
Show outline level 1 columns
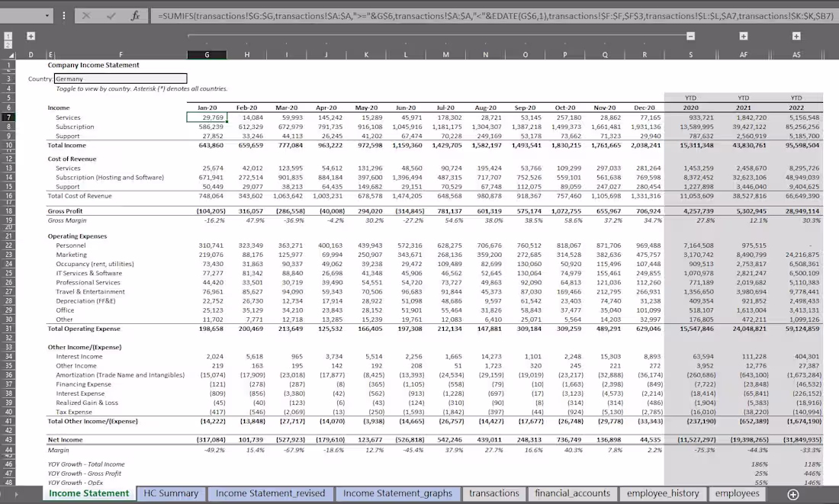(x=8, y=37)
